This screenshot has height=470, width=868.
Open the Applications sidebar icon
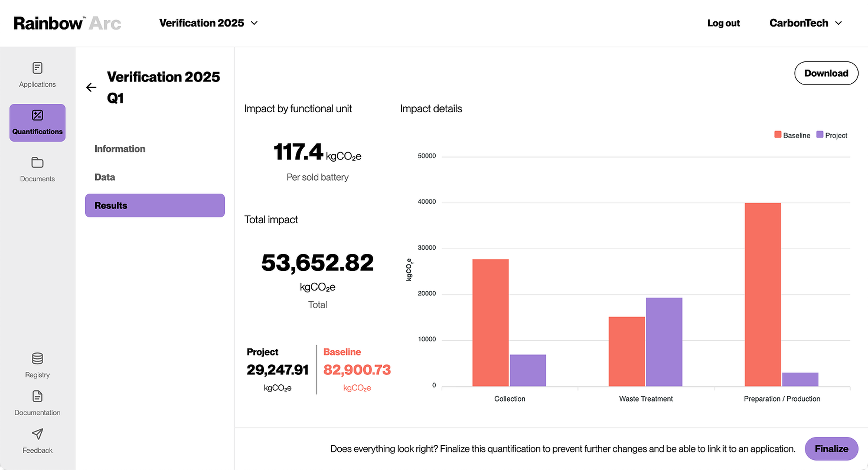point(37,68)
